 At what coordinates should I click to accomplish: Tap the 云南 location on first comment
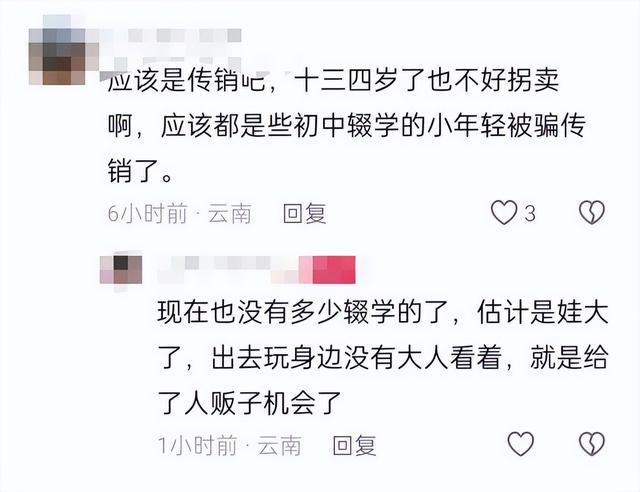point(230,214)
